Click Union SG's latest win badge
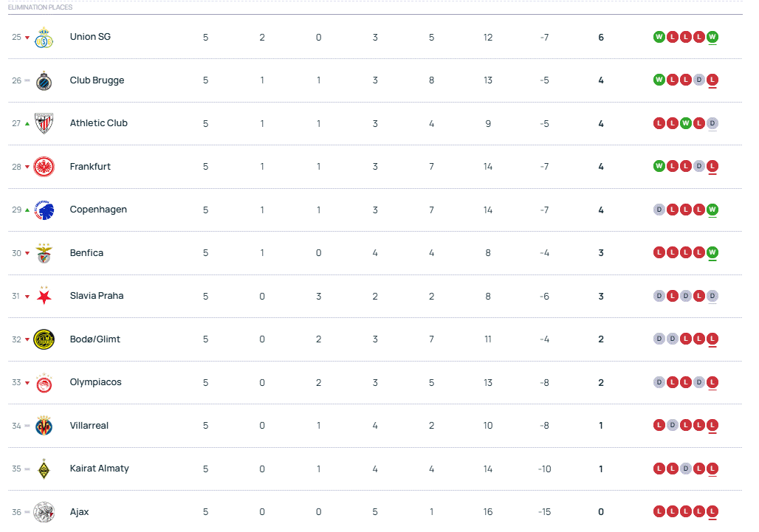The height and width of the screenshot is (532, 759). point(712,37)
